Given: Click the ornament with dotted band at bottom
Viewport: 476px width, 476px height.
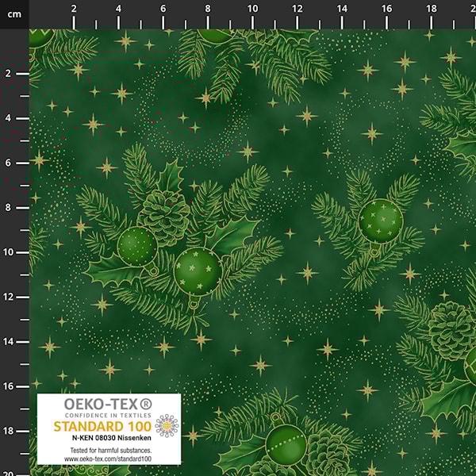Looking at the screenshot, I should point(286,443).
